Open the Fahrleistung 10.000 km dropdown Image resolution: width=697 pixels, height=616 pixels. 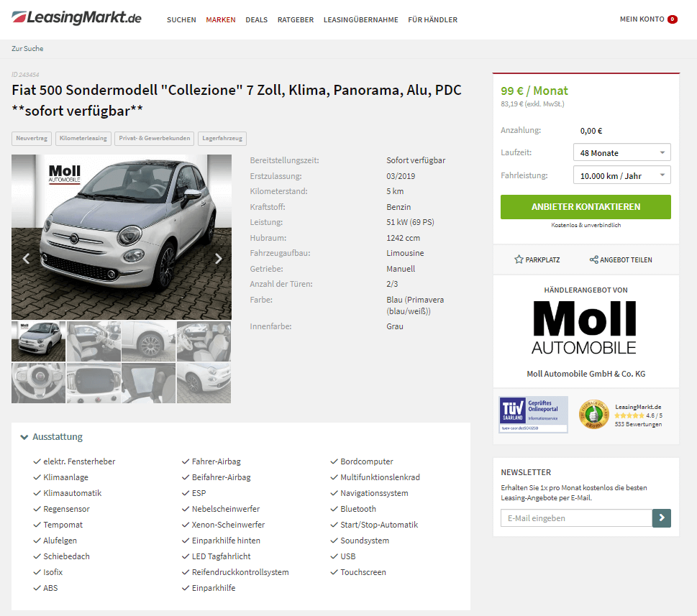[x=622, y=175]
